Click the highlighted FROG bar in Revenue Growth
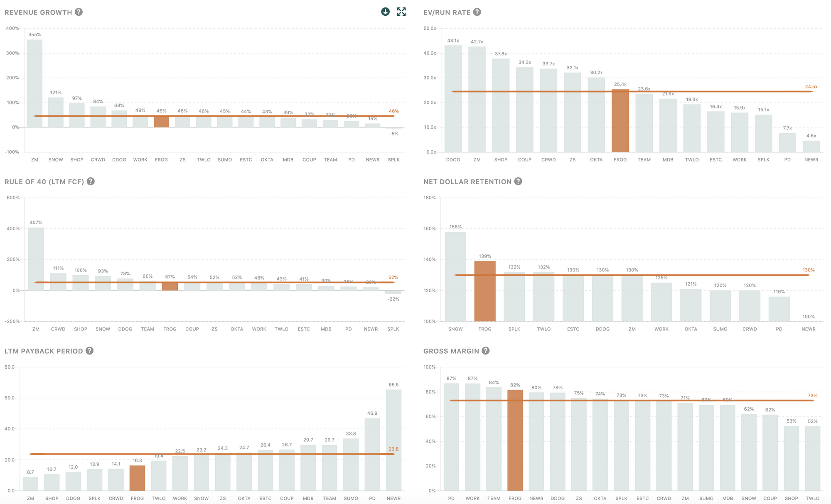 161,122
